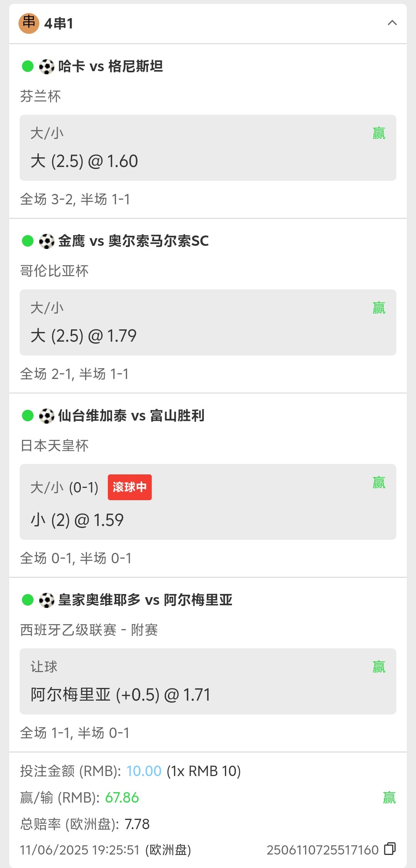The width and height of the screenshot is (416, 868).
Task: Click the soccer ball icon beside 哈卡
Action: (47, 67)
